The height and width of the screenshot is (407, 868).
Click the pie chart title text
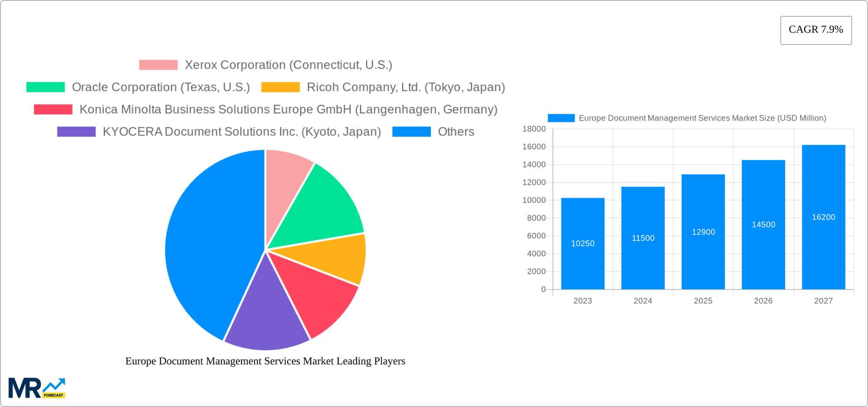[265, 361]
